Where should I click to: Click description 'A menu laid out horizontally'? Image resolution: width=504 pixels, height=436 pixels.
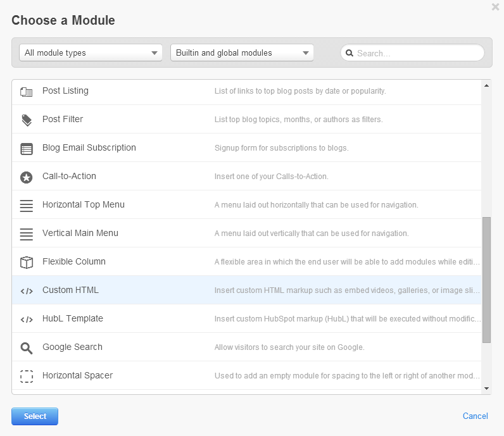[x=317, y=205]
